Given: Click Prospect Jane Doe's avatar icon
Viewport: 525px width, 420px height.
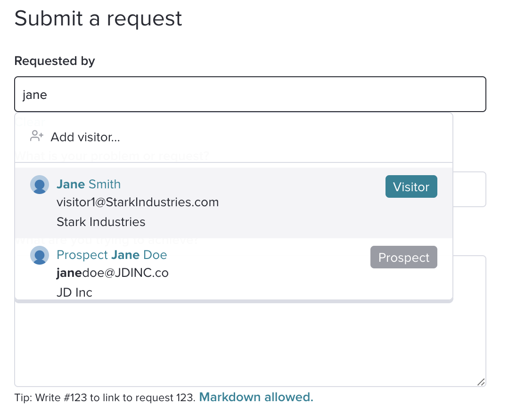Looking at the screenshot, I should 40,255.
